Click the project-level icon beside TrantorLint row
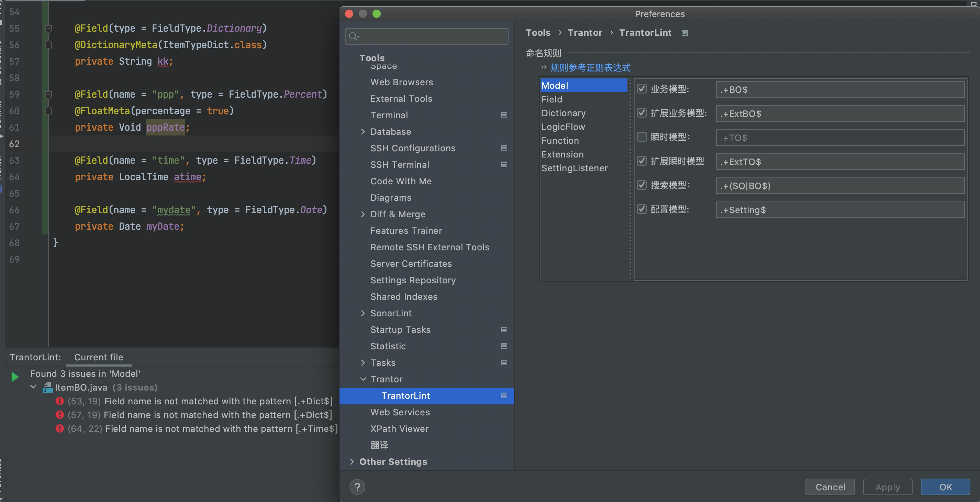 click(x=504, y=396)
